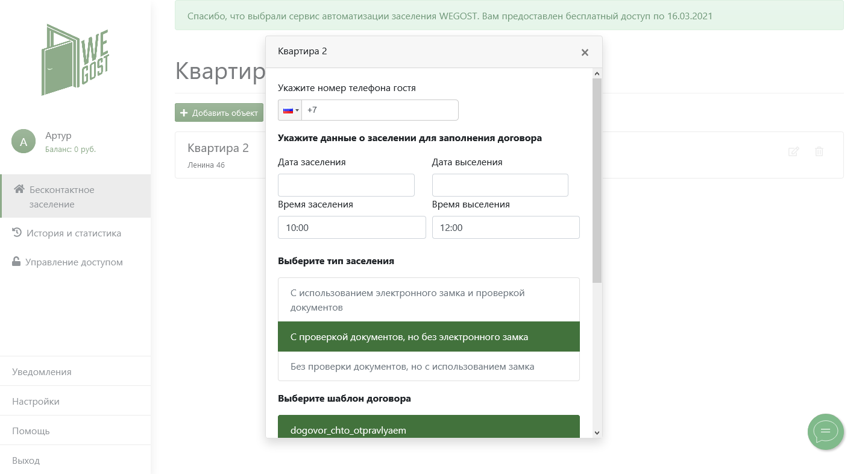
Task: Click the WEGOST door logo
Action: click(x=75, y=60)
